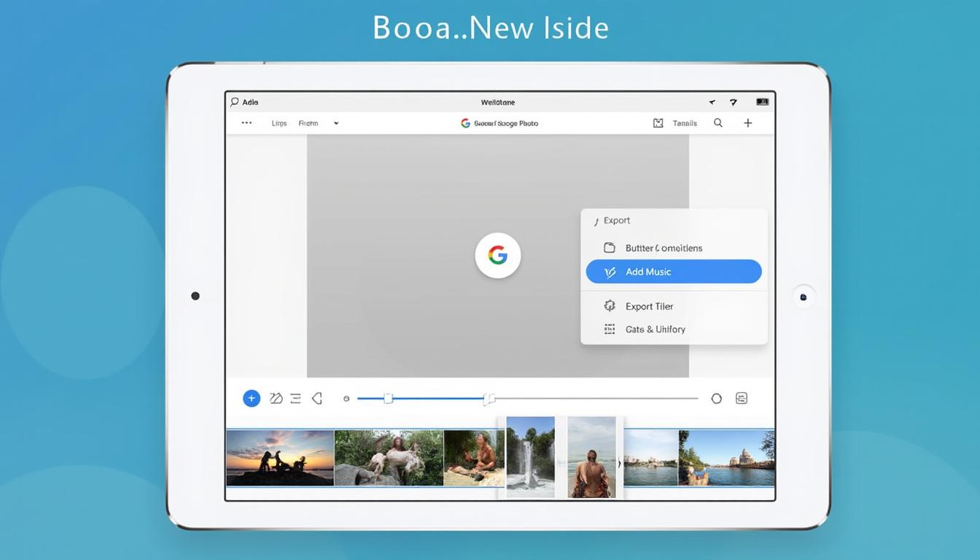Select the Cats & Uhlfory menu entry
The width and height of the screenshot is (980, 560).
(656, 329)
